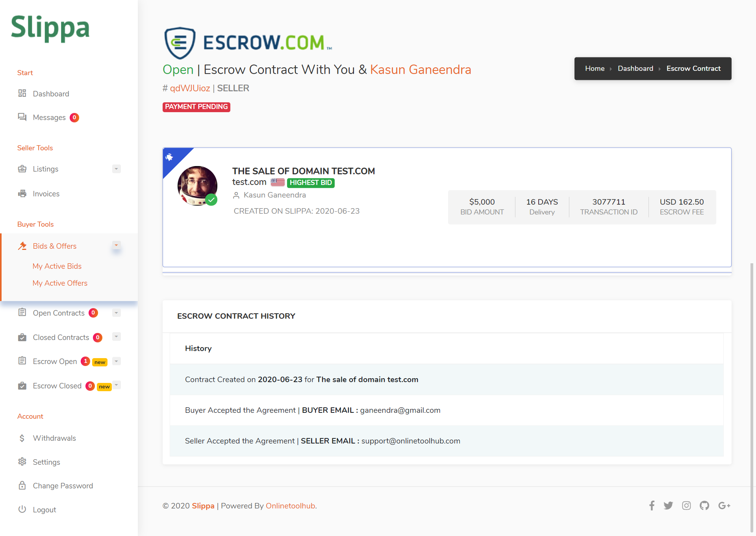Visit the Onlinetoolhub footer link
Viewport: 756px width, 536px height.
coord(291,506)
